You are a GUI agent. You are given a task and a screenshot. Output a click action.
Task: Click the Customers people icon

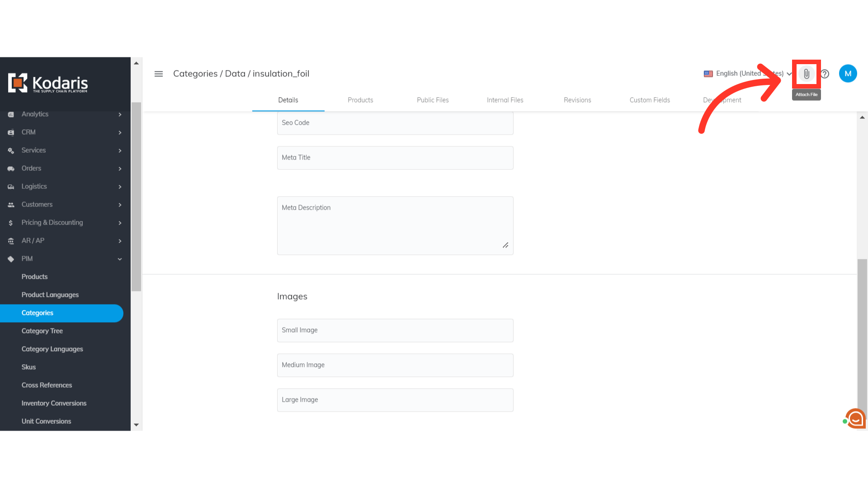pos(11,205)
